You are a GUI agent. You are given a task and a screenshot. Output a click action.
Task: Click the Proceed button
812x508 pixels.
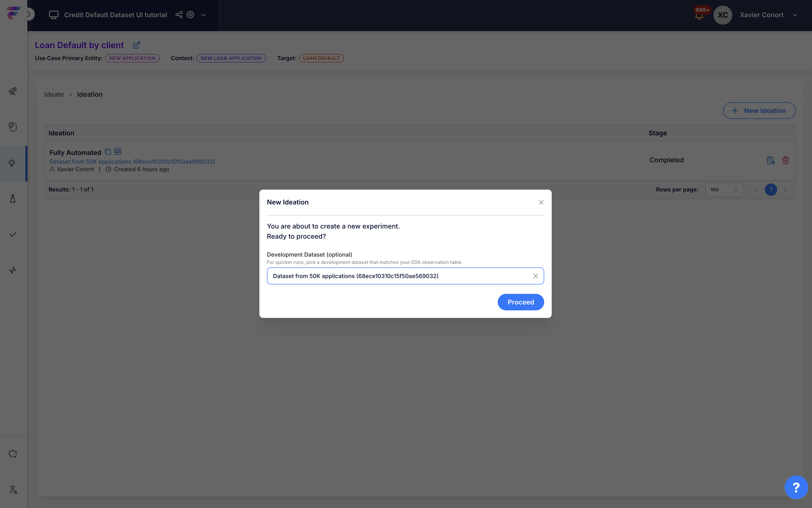pyautogui.click(x=521, y=302)
